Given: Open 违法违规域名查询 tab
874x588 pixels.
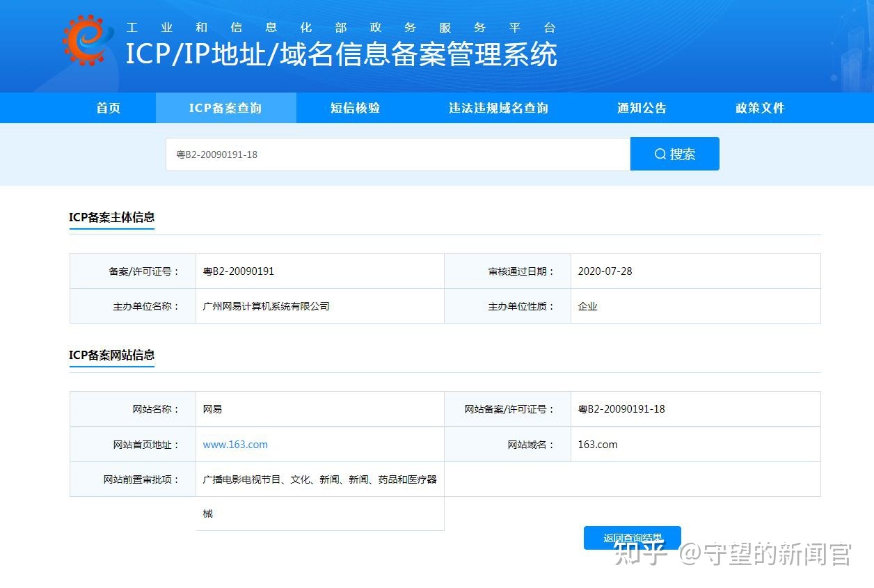Looking at the screenshot, I should click(x=498, y=108).
